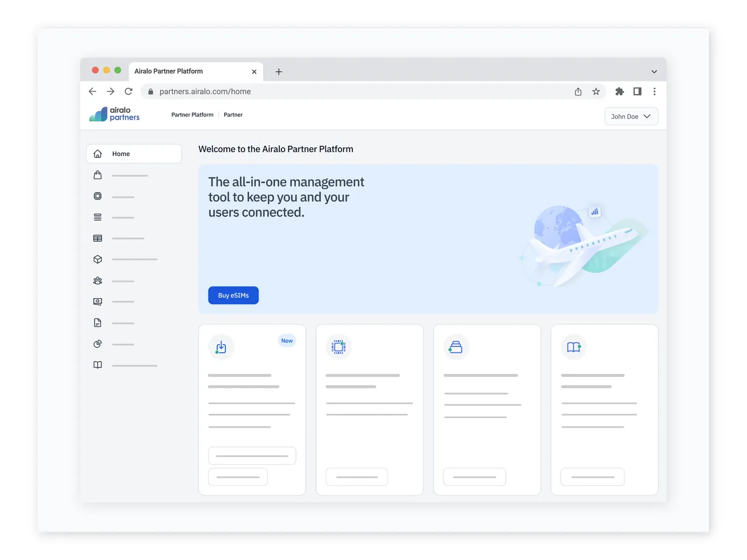Click the Airalo Partners logo
747x560 pixels.
coord(114,114)
